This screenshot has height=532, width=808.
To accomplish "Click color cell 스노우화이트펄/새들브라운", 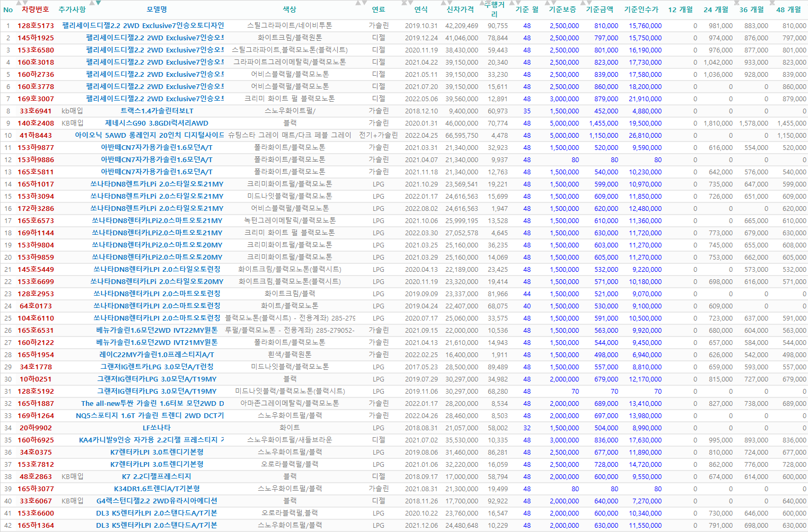I will pos(290,440).
